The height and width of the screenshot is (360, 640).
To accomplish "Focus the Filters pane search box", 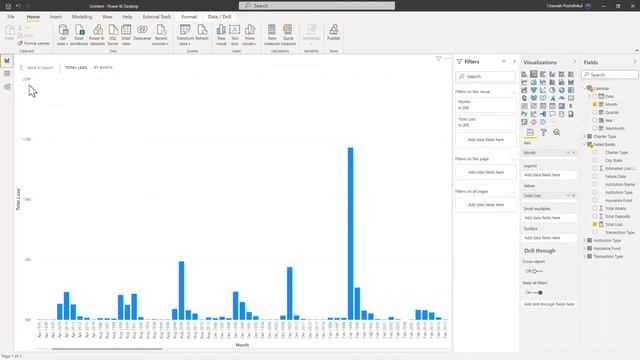I will 485,76.
